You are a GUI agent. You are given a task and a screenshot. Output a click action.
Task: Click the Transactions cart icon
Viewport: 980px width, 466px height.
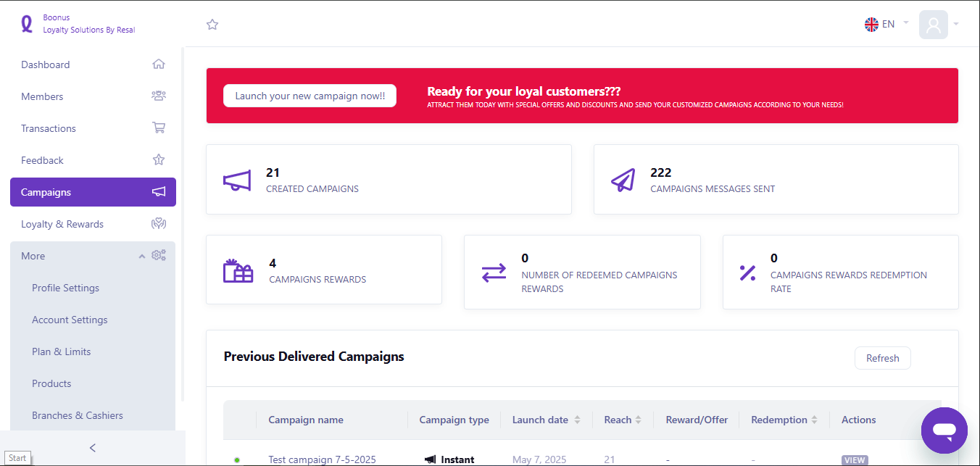(x=159, y=128)
